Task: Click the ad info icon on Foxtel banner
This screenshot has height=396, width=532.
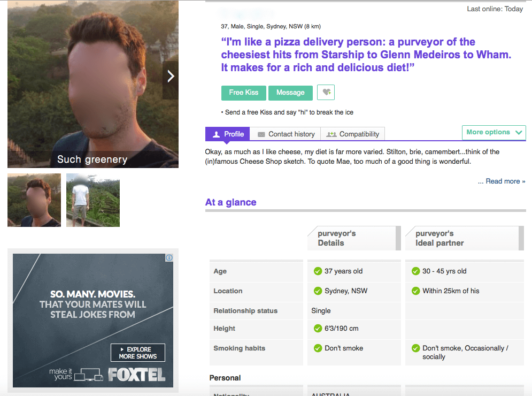Action: click(x=169, y=258)
